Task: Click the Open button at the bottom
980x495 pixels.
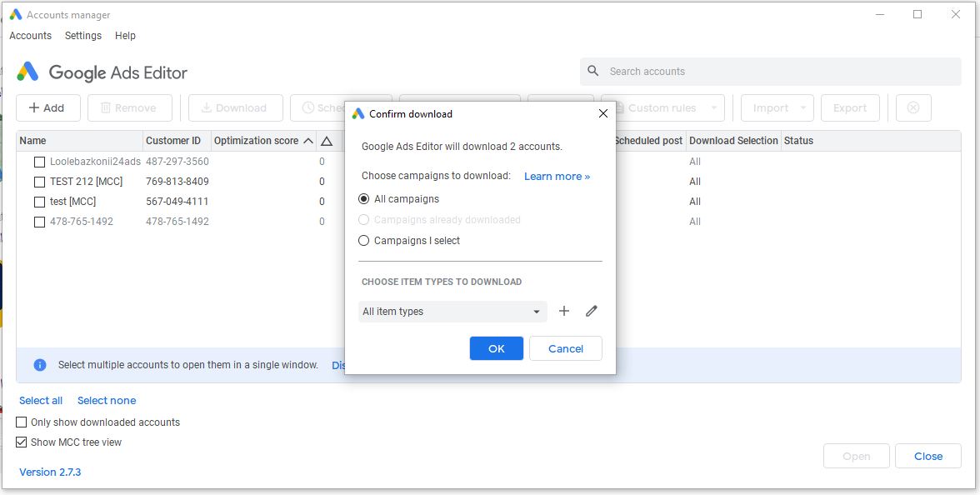Action: click(x=857, y=457)
